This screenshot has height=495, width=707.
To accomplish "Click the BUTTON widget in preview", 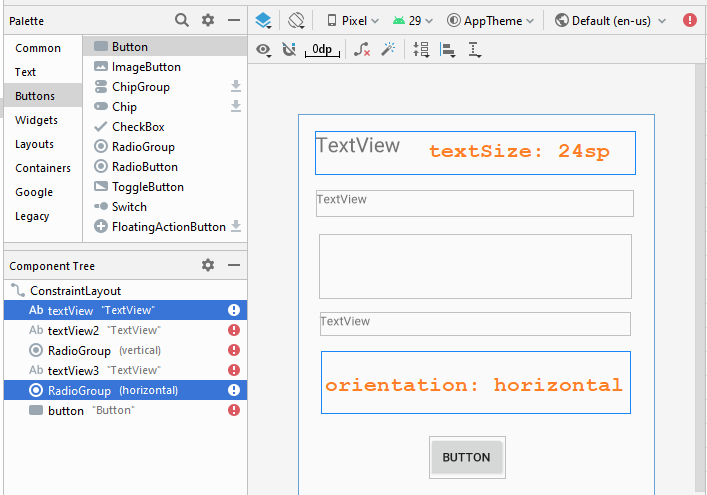I will click(467, 457).
